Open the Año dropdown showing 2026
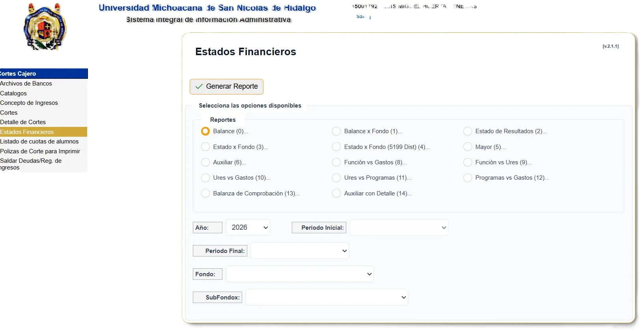644x331 pixels. click(248, 227)
